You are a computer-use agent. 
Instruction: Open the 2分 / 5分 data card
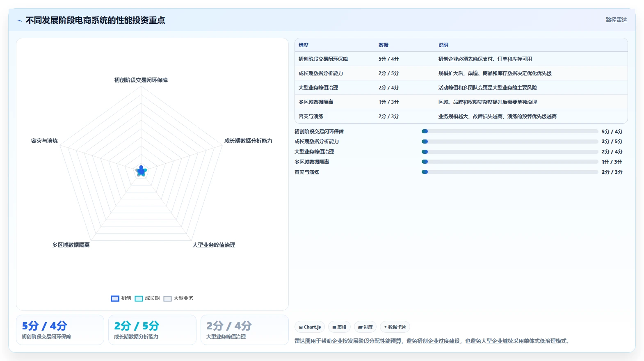pyautogui.click(x=152, y=330)
